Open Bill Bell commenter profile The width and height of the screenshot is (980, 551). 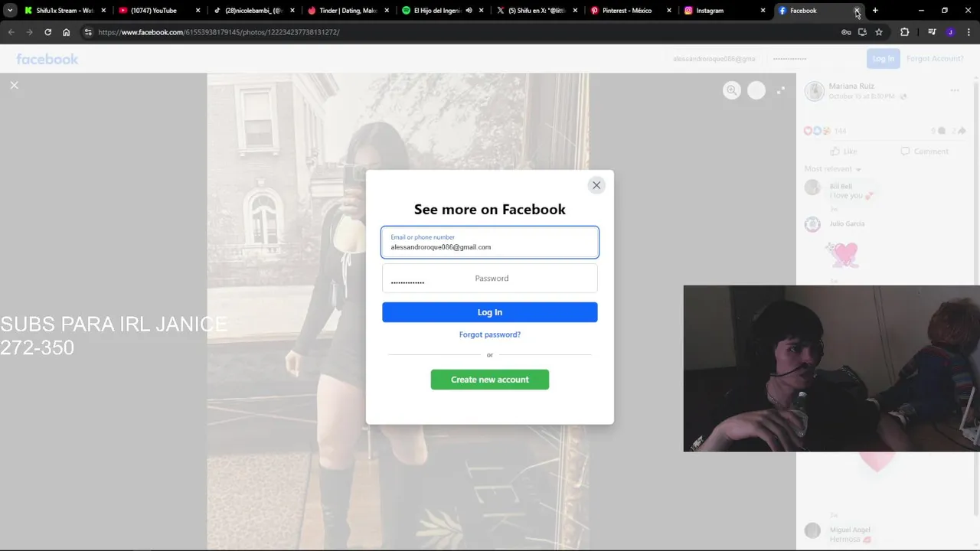(x=841, y=186)
